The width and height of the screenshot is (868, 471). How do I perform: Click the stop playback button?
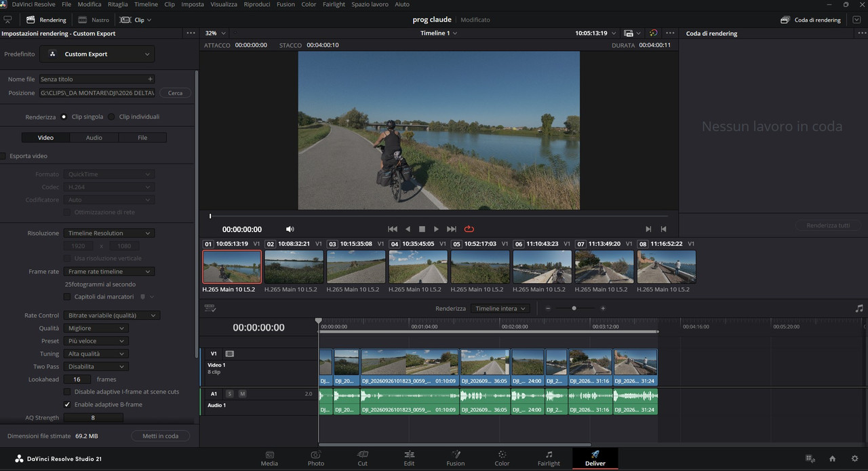[422, 229]
